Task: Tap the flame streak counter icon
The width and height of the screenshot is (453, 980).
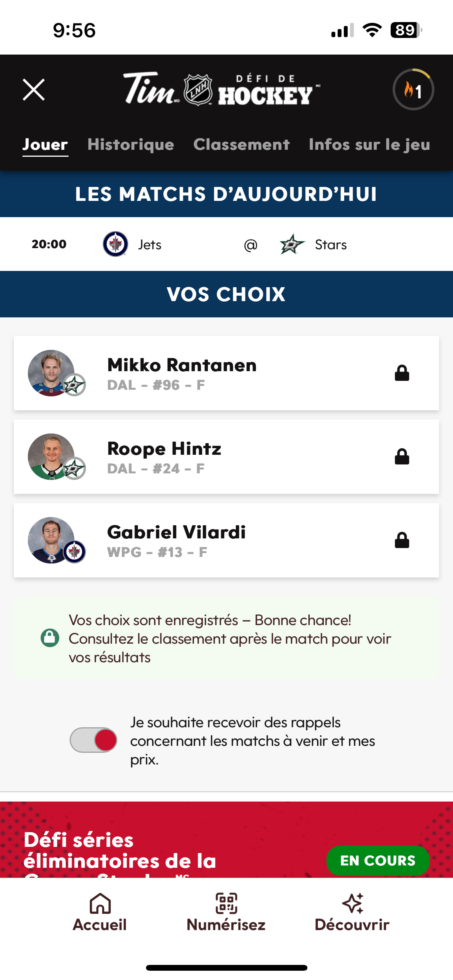Action: tap(413, 90)
